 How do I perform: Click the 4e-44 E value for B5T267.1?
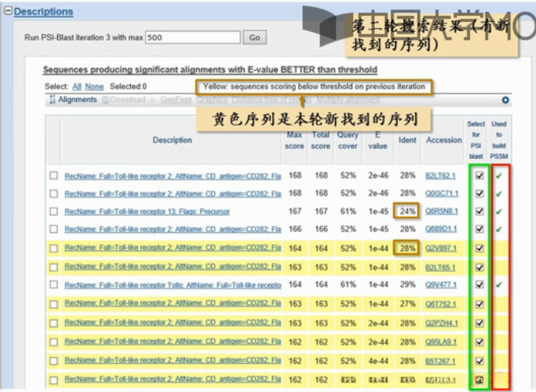point(378,361)
